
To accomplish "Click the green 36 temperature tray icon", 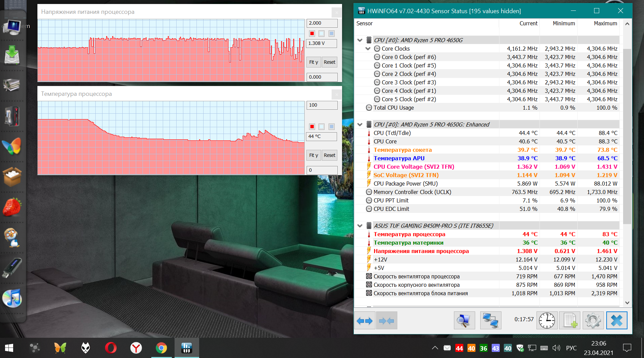I will [x=484, y=348].
